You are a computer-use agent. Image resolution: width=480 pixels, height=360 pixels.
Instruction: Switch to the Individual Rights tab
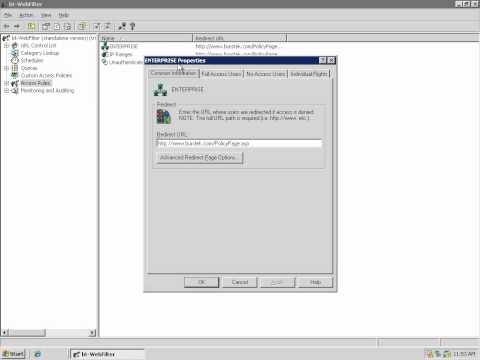309,74
